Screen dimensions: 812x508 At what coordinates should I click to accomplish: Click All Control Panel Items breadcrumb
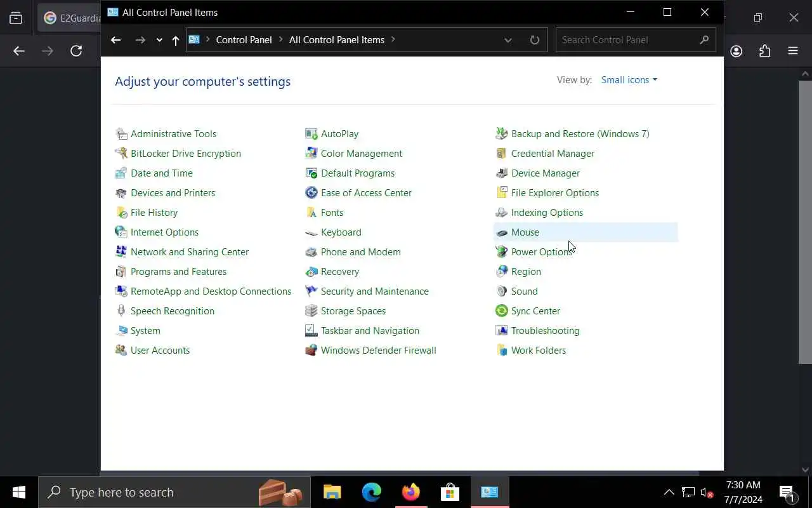coord(337,39)
